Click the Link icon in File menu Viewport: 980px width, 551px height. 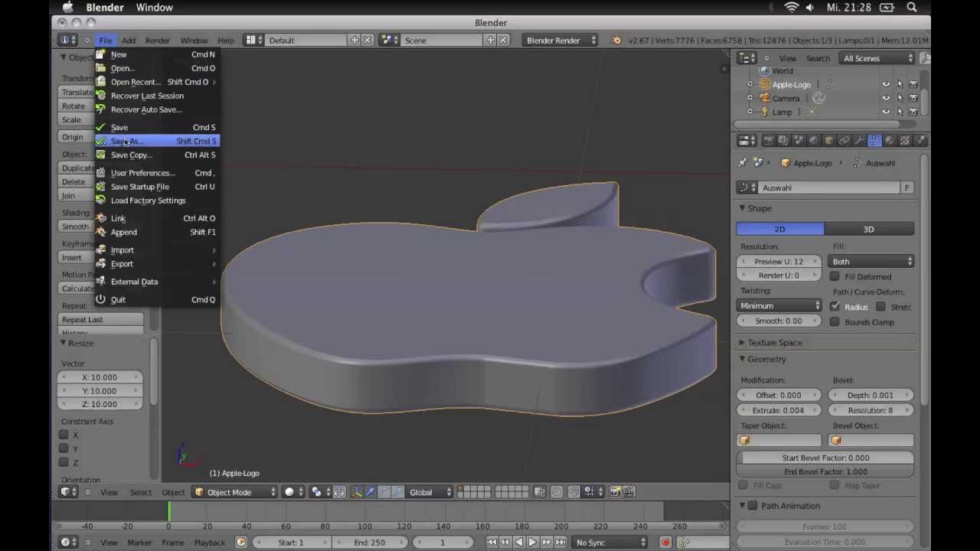101,218
